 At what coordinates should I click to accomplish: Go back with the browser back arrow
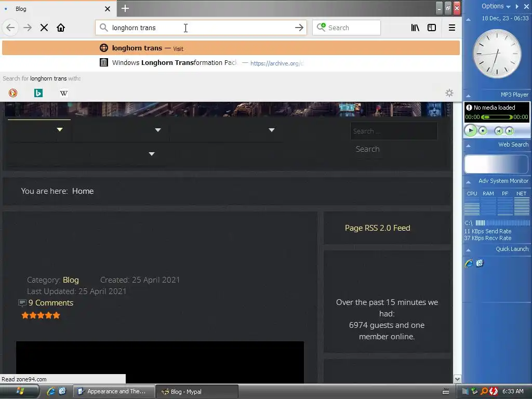(x=10, y=28)
